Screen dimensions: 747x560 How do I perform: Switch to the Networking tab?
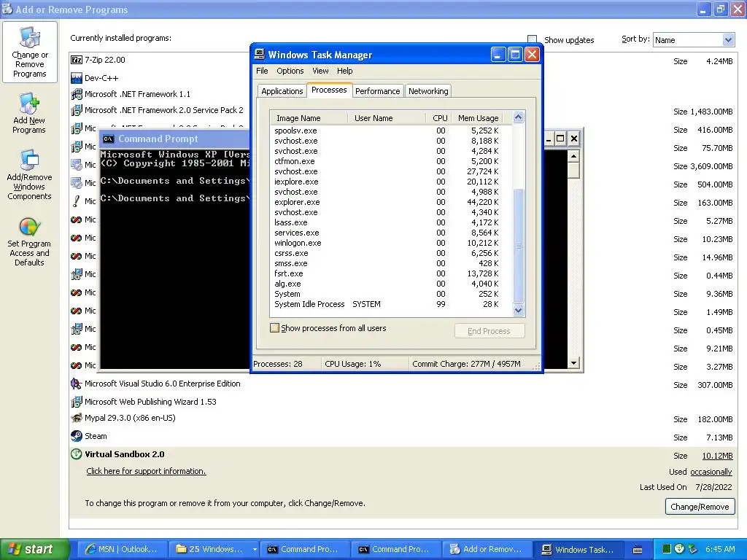(428, 91)
